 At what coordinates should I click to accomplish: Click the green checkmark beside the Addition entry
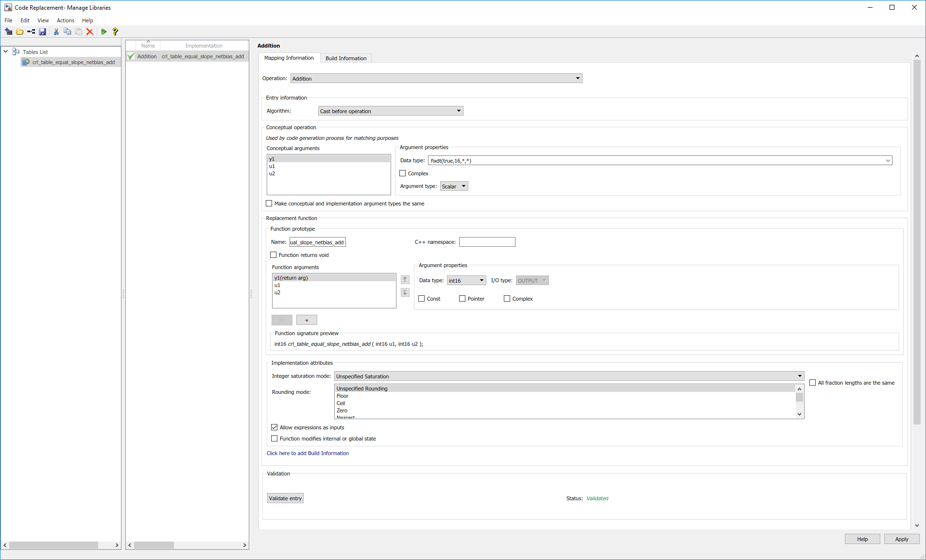click(131, 56)
